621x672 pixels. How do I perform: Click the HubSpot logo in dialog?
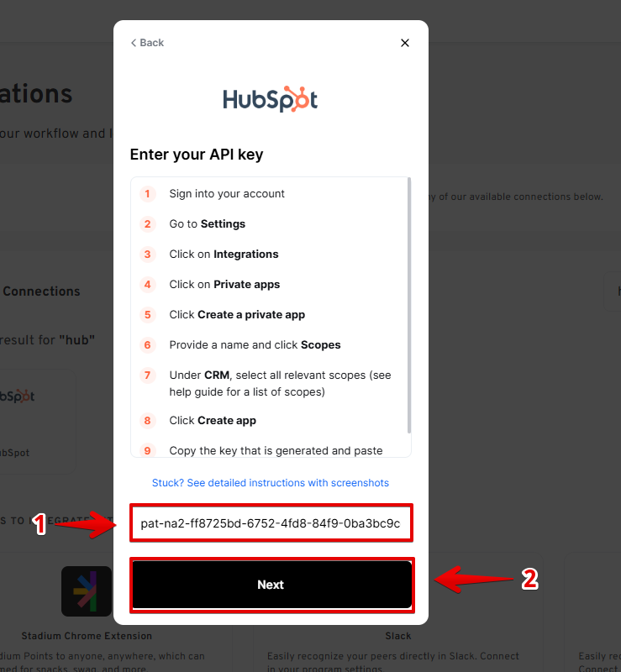tap(271, 99)
